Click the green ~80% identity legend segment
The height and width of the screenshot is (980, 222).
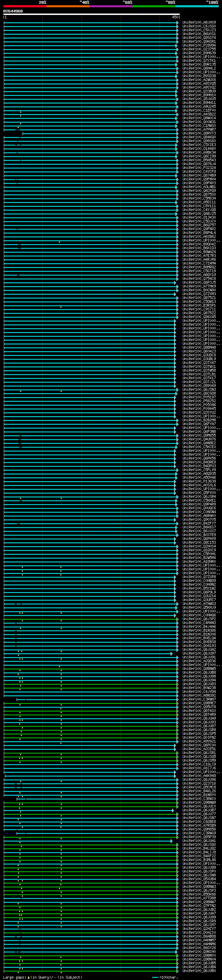(x=154, y=6)
